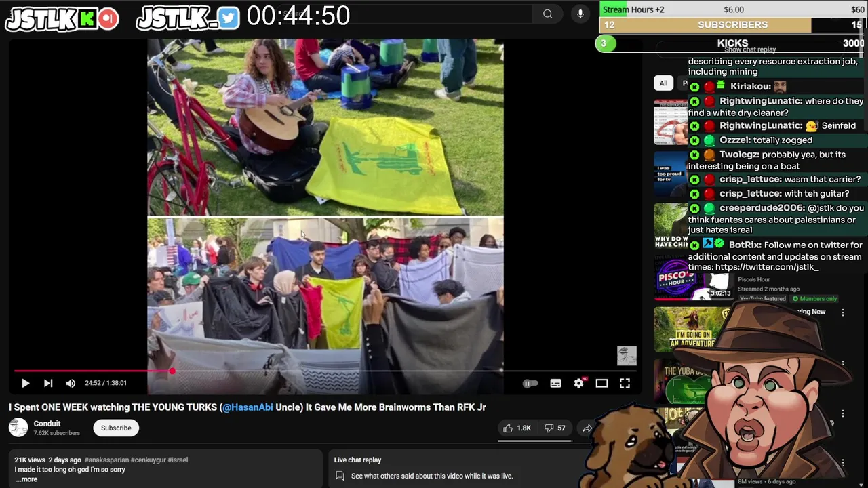This screenshot has height=488, width=868.
Task: Click the SUBSCRIBERS goal bar
Action: (x=733, y=25)
